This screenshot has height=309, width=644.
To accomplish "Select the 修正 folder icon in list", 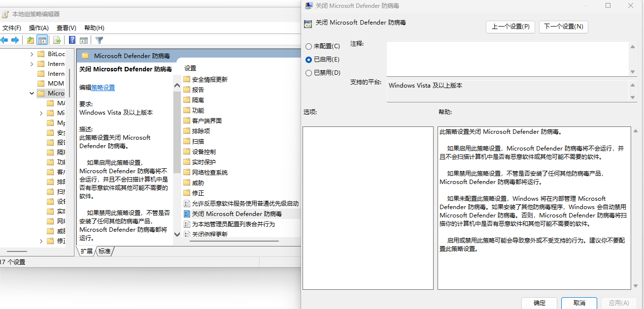I will [x=187, y=193].
